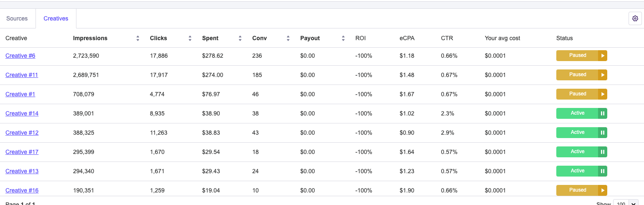
Task: Resume Creative #16 using its play icon
Action: click(602, 190)
